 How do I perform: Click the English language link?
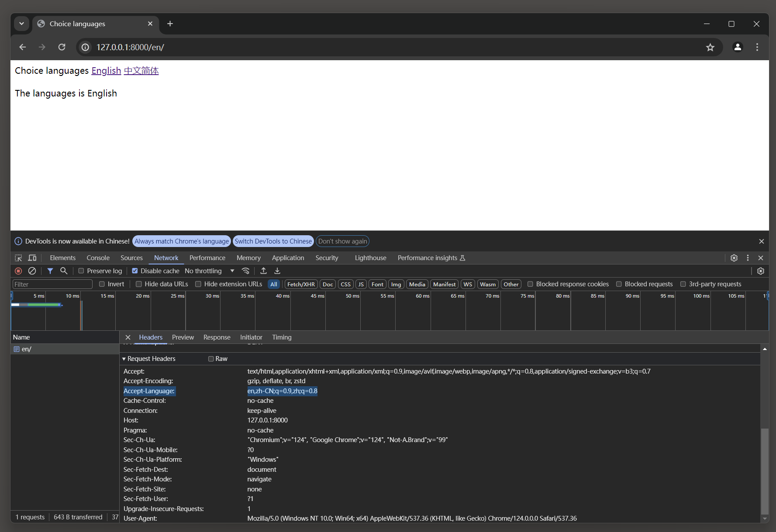click(x=106, y=71)
